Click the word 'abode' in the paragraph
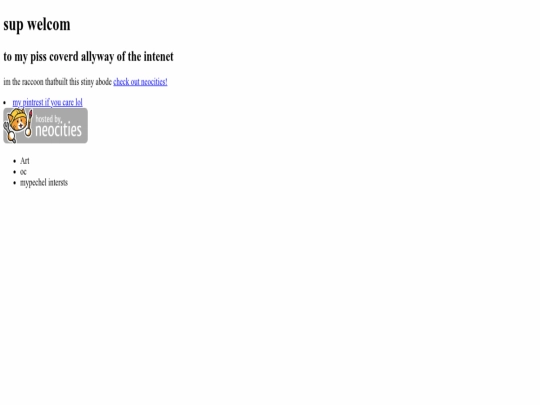Viewport: 540px width, 405px height. pos(104,82)
